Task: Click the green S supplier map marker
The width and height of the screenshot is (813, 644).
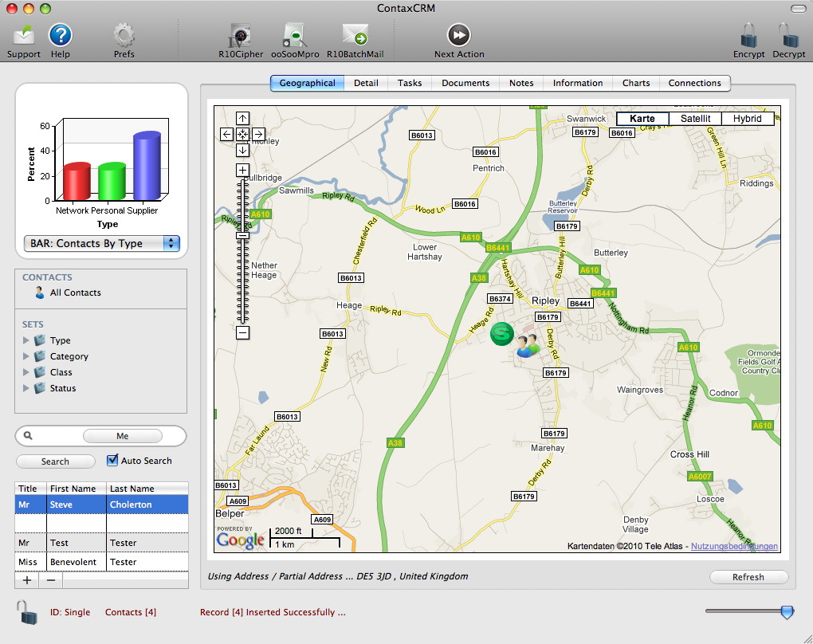Action: (x=502, y=334)
